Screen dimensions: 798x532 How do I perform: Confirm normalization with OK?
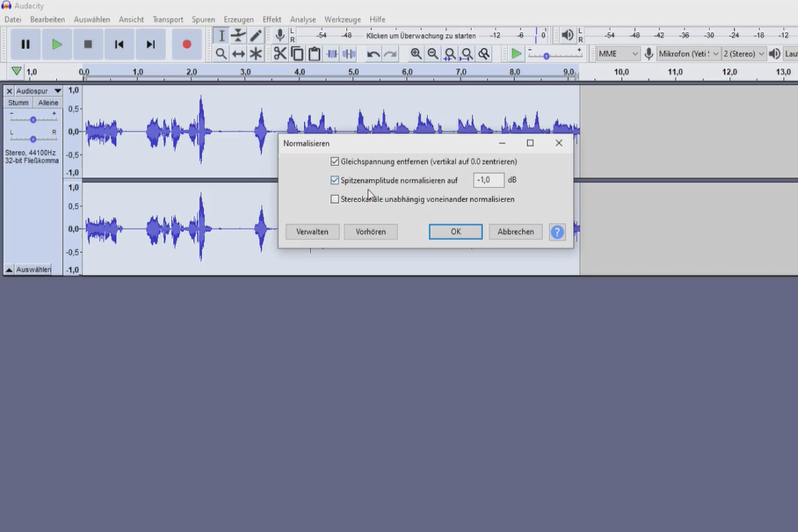pyautogui.click(x=456, y=232)
